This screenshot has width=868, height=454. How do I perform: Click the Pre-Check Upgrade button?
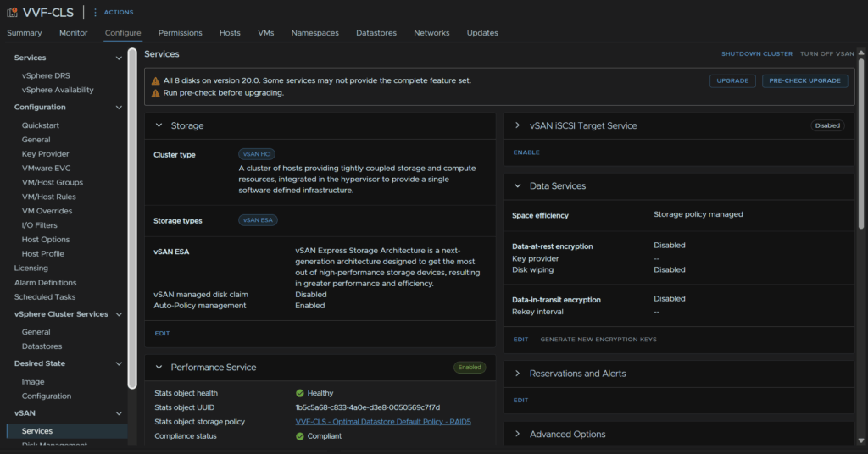(805, 80)
